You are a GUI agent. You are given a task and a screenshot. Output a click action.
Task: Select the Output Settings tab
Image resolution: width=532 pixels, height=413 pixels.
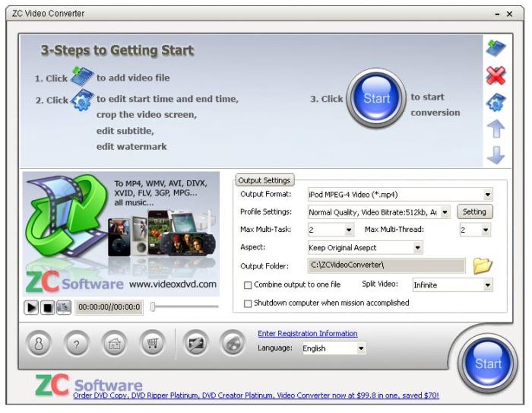[264, 180]
